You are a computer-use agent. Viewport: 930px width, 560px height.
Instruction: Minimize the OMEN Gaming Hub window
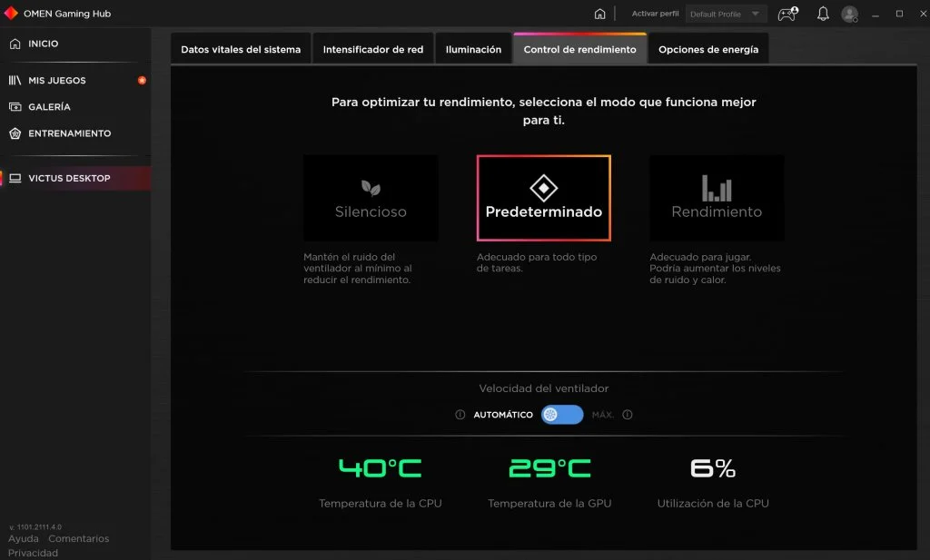pyautogui.click(x=876, y=15)
